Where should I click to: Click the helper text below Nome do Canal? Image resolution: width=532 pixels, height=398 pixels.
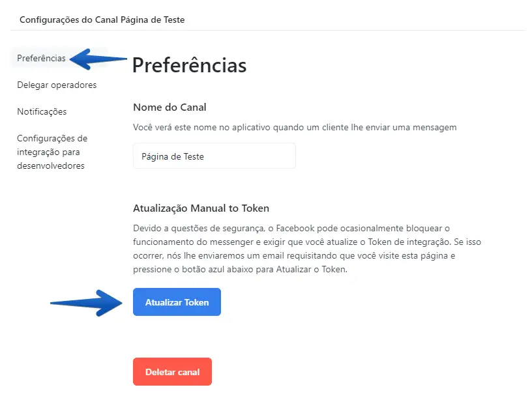point(295,127)
